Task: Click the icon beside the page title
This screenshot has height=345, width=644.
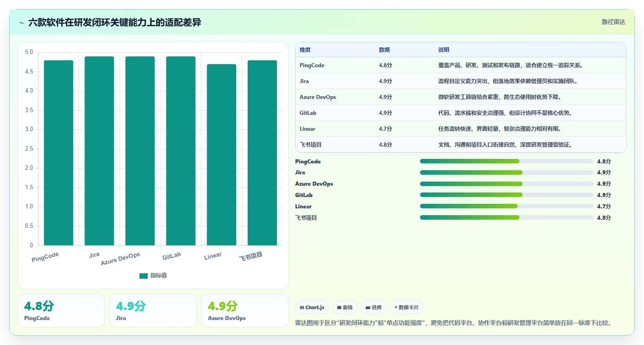Action: pyautogui.click(x=21, y=23)
